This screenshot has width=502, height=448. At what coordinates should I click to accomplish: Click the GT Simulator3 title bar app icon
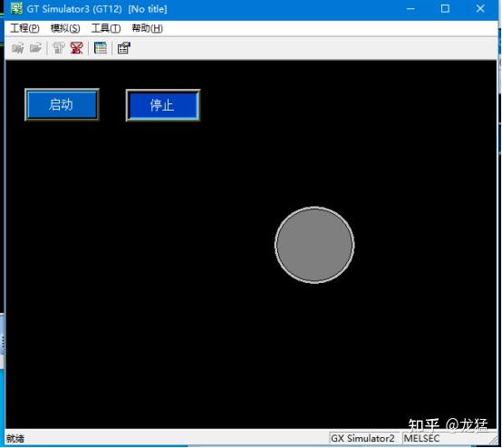coord(16,8)
